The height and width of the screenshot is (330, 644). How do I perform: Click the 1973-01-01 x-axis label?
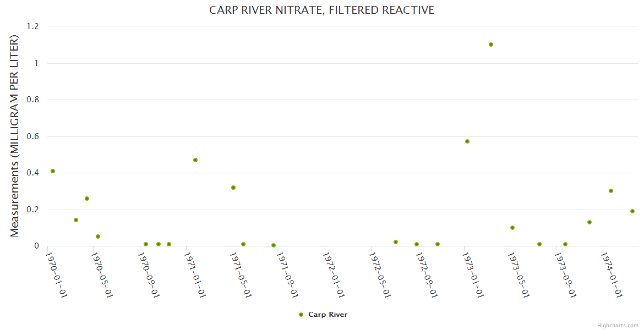coord(472,275)
